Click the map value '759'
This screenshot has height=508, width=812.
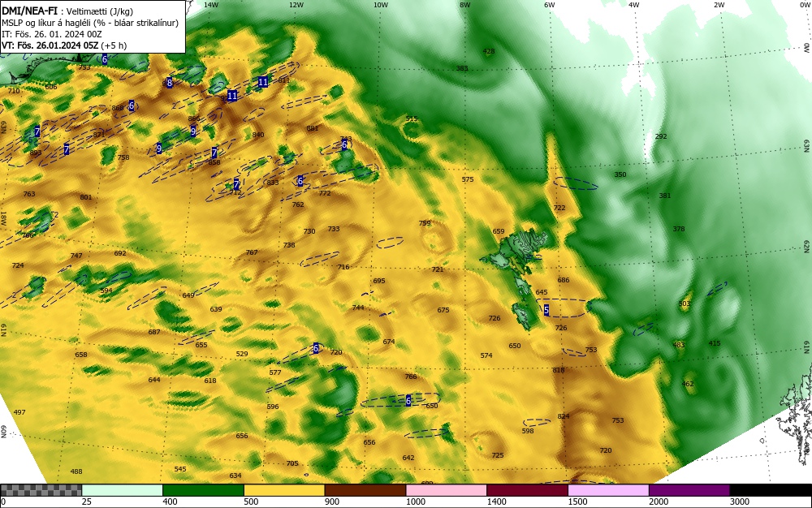(425, 223)
